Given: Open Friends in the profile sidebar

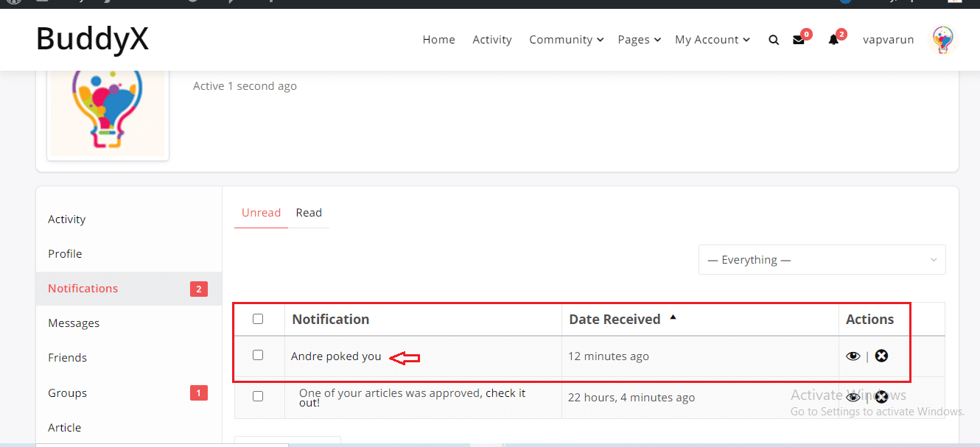Looking at the screenshot, I should point(68,358).
